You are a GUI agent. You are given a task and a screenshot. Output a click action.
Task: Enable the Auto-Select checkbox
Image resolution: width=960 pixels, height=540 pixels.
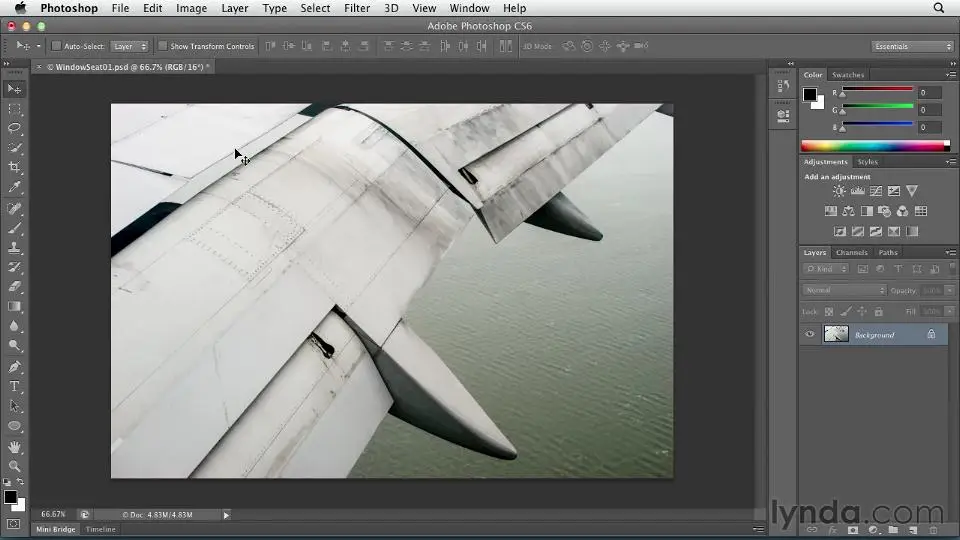56,46
